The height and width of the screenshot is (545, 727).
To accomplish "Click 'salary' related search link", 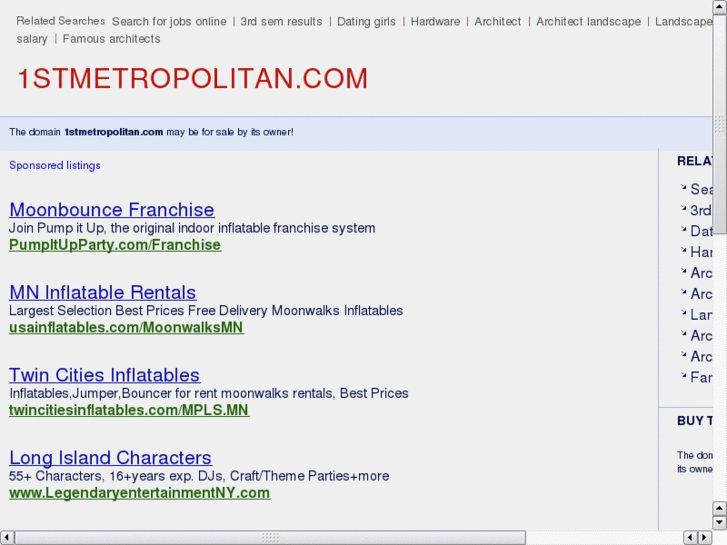I will (x=32, y=38).
